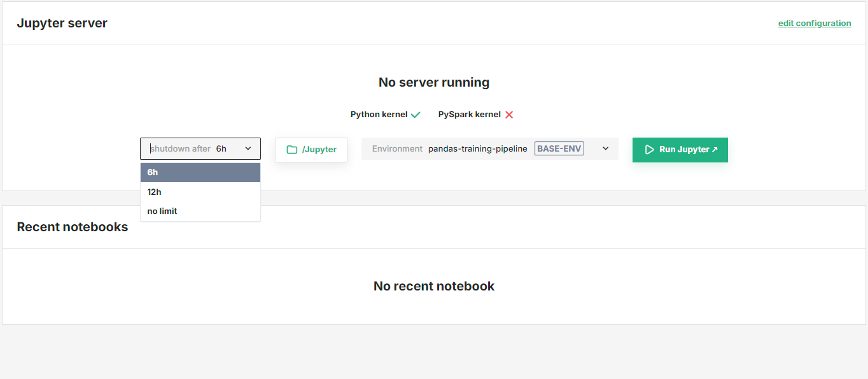Click the Jupyter server heading

coord(62,23)
